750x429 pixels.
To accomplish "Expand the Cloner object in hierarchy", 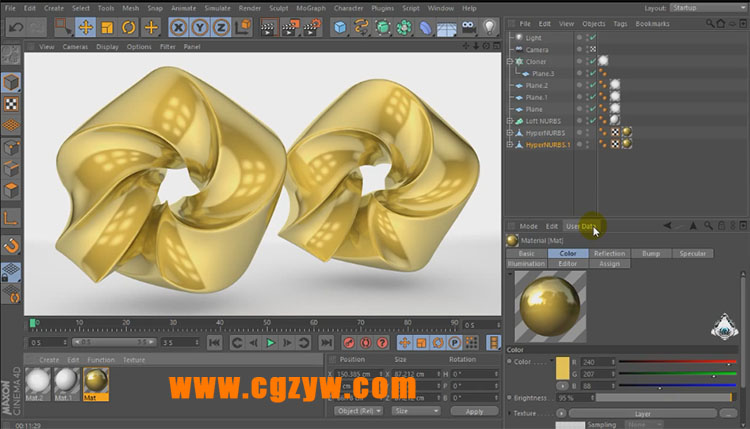I will pyautogui.click(x=510, y=61).
